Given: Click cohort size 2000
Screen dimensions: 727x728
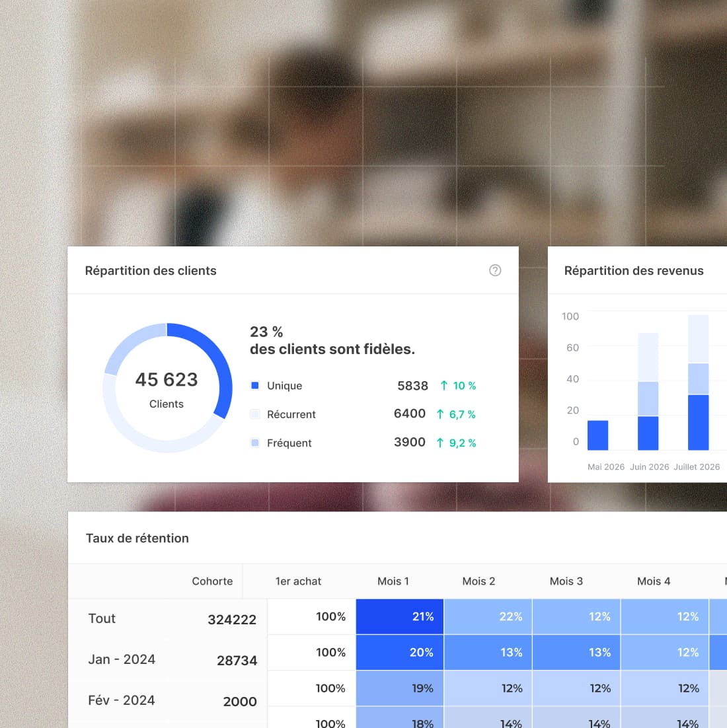Looking at the screenshot, I should pos(240,702).
